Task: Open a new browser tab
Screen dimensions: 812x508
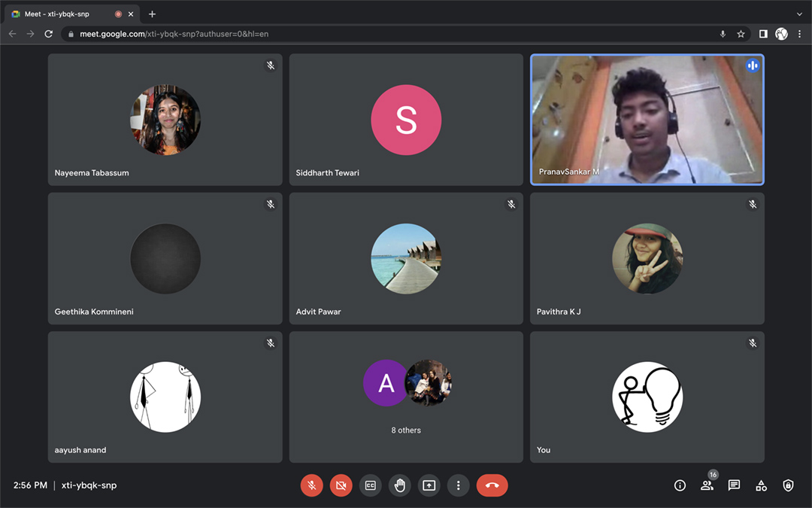Action: (x=152, y=14)
